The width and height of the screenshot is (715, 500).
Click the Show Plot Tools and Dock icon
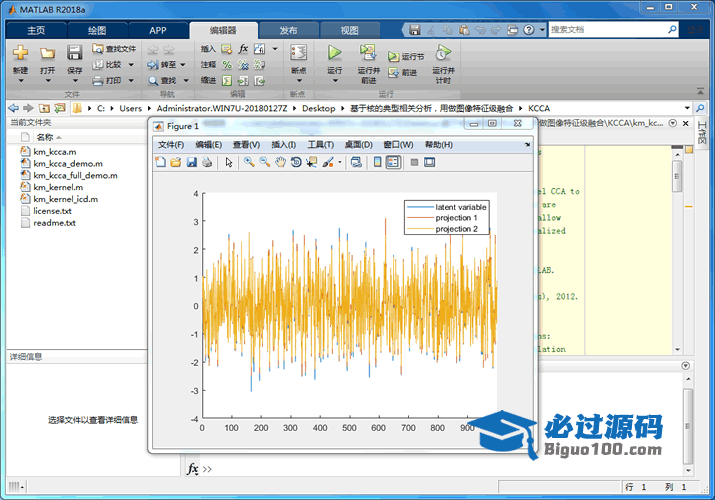click(430, 162)
